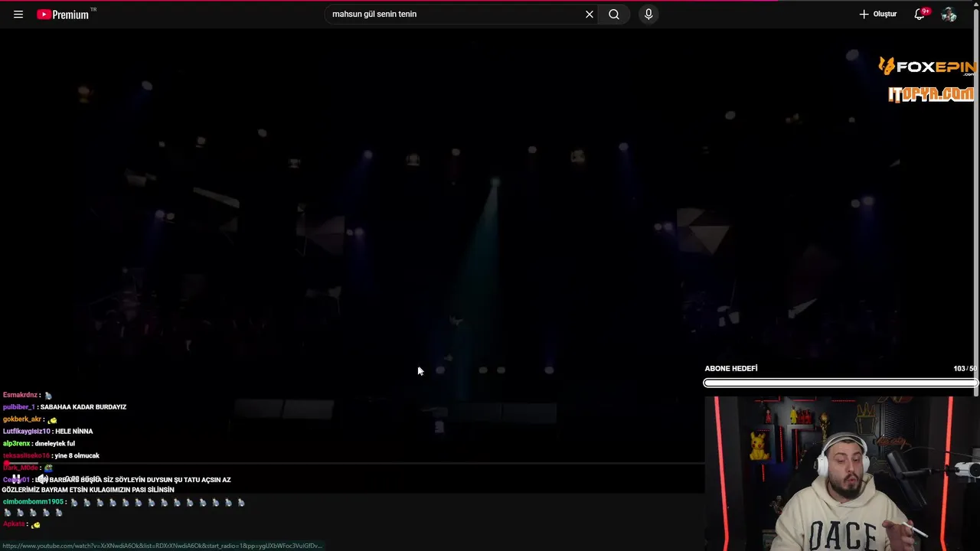The width and height of the screenshot is (980, 551).
Task: Click chat username 'cimbombomm1905'
Action: [33, 502]
